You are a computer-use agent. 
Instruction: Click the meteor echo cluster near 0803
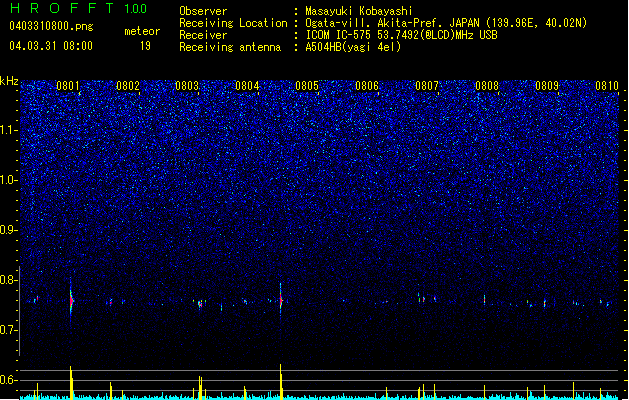point(200,303)
